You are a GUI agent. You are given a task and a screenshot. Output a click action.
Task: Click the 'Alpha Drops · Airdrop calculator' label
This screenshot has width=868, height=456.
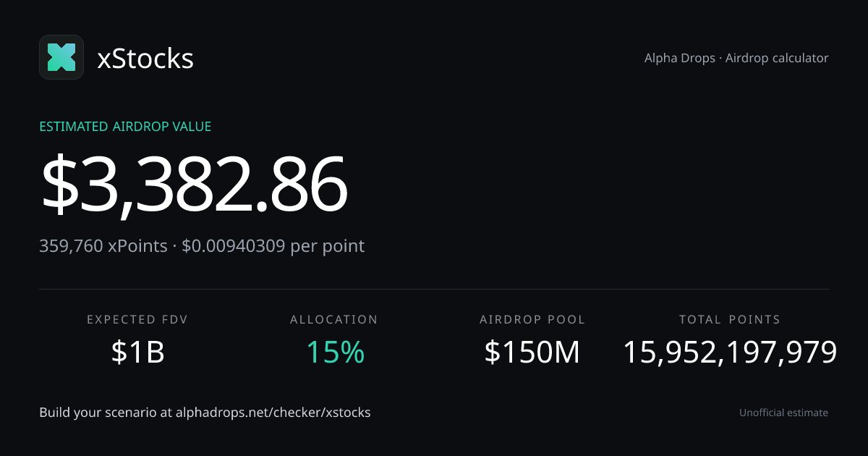point(736,58)
